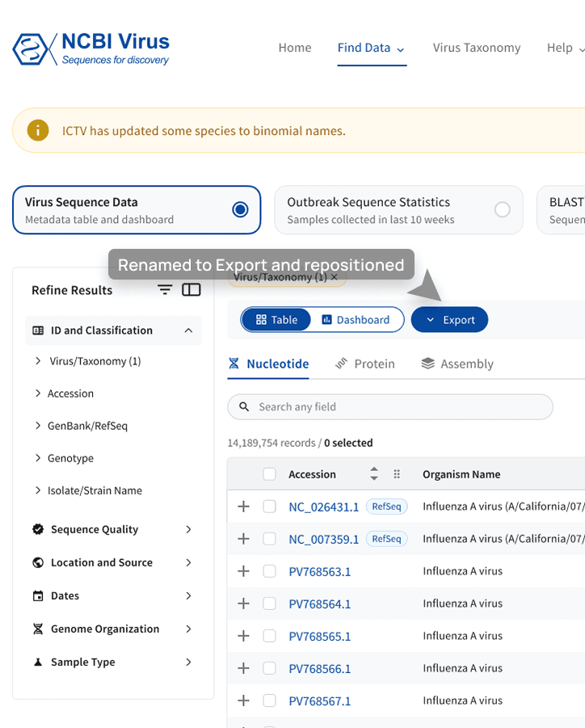This screenshot has height=728, width=585.
Task: Switch to the Protein tab
Action: (365, 364)
